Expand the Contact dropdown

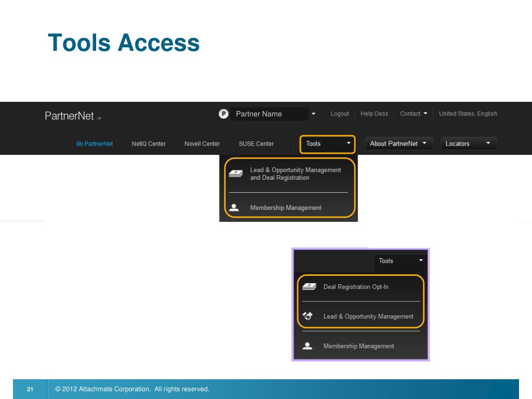(413, 114)
